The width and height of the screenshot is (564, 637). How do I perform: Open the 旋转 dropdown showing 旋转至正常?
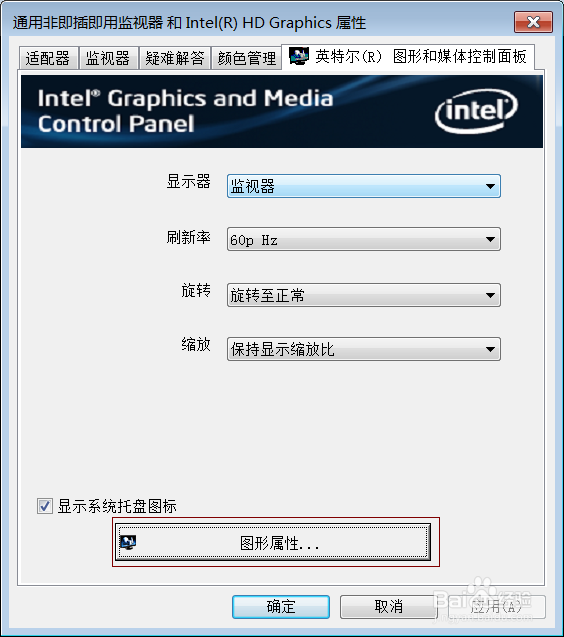pos(364,295)
